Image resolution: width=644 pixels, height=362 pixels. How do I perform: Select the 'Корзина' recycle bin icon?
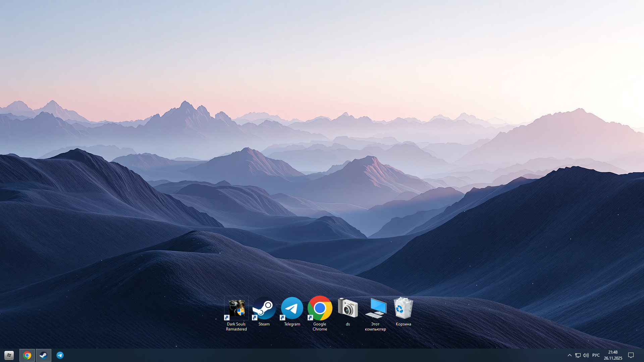coord(403,308)
